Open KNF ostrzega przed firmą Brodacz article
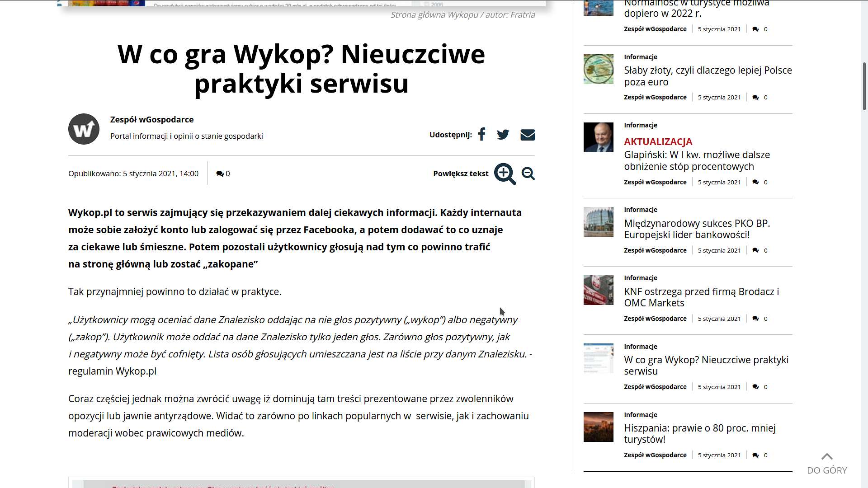Screen dimensions: 868x488 pyautogui.click(x=701, y=297)
